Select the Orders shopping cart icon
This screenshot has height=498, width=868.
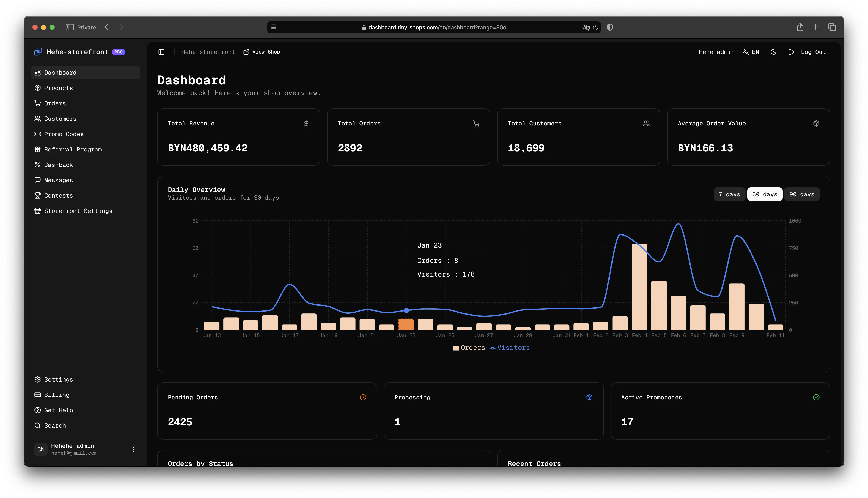(x=38, y=103)
